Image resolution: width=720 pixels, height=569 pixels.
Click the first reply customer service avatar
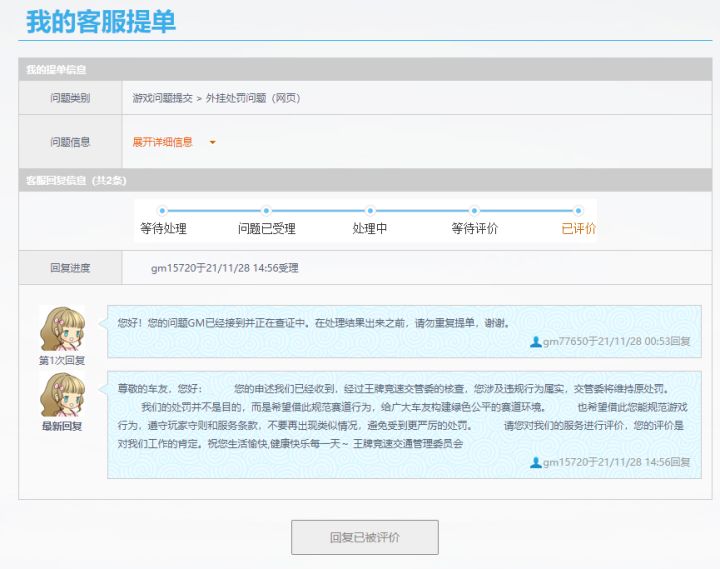[62, 329]
